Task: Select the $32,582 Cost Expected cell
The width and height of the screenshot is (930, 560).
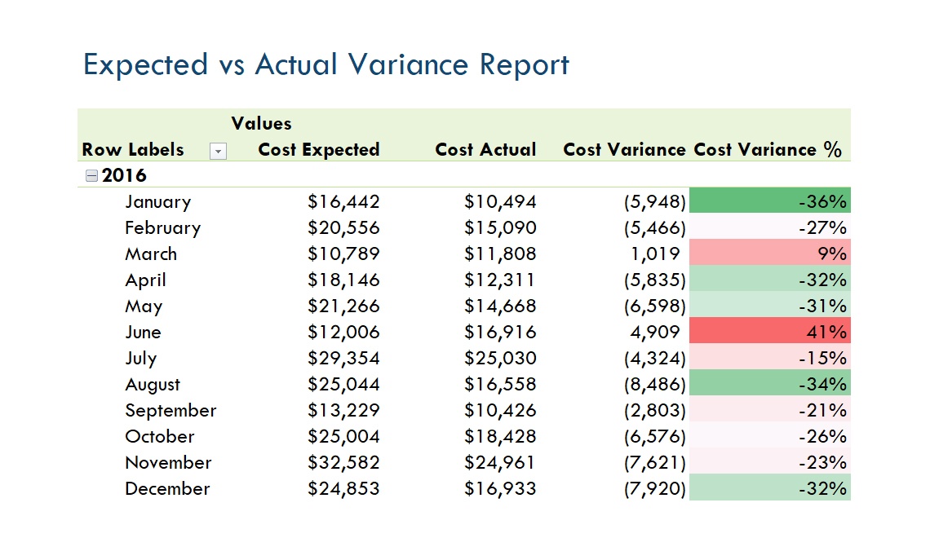Action: point(343,462)
